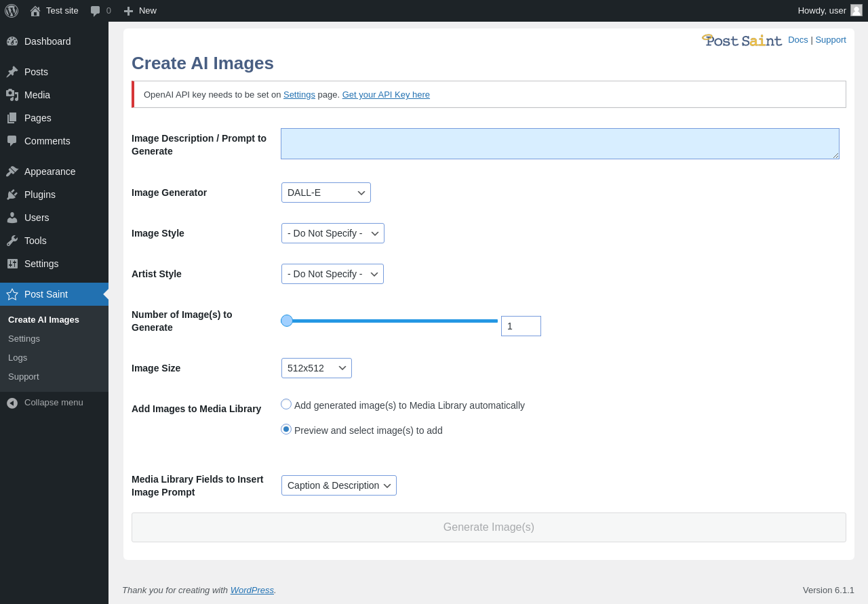Open the Artist Style dropdown
This screenshot has width=868, height=604.
point(332,274)
